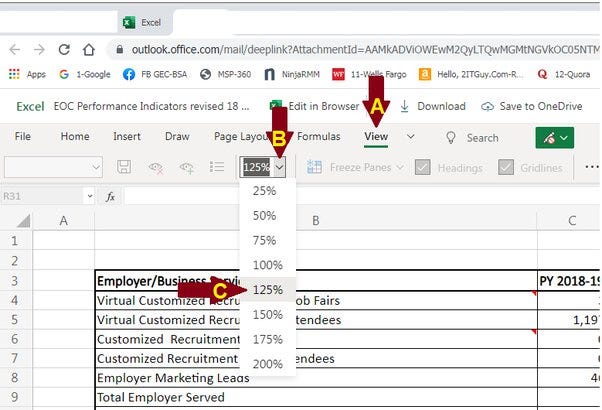Open the MSP-360 bookmark
The image size is (602, 410).
click(x=226, y=74)
